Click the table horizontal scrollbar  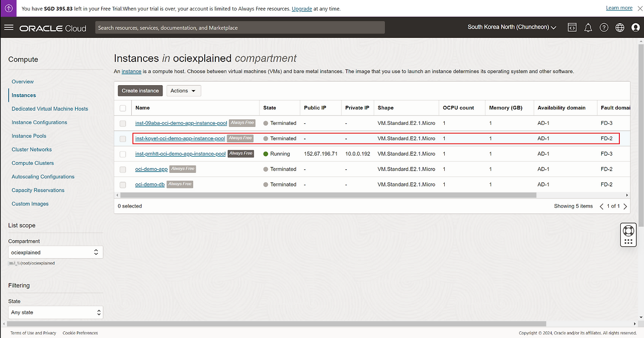(x=328, y=195)
